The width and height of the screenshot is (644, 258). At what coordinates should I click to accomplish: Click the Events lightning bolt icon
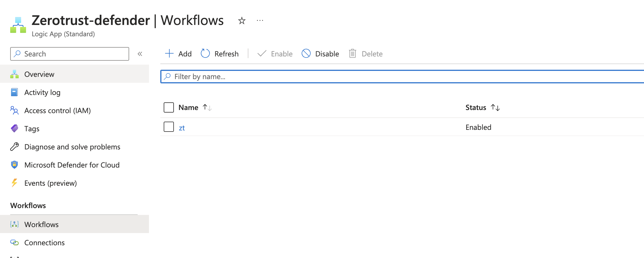click(14, 183)
